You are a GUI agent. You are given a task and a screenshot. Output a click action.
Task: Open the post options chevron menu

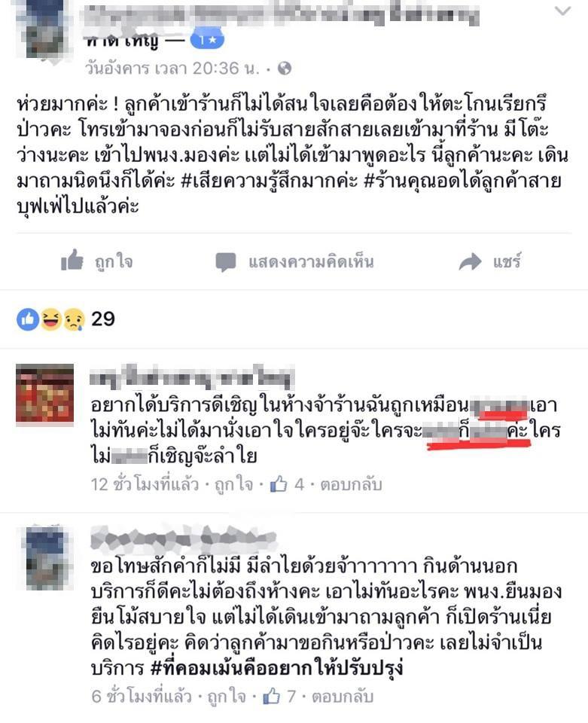point(562,11)
